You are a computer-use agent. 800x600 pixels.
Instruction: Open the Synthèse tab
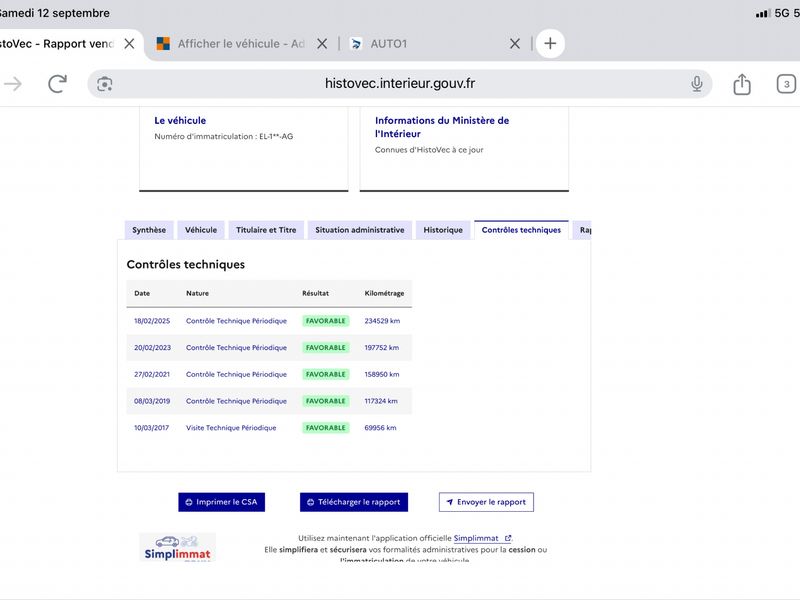(x=149, y=230)
